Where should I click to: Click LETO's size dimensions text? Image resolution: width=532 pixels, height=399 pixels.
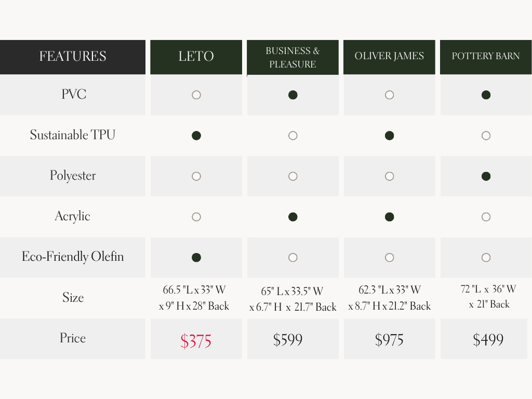[194, 298]
